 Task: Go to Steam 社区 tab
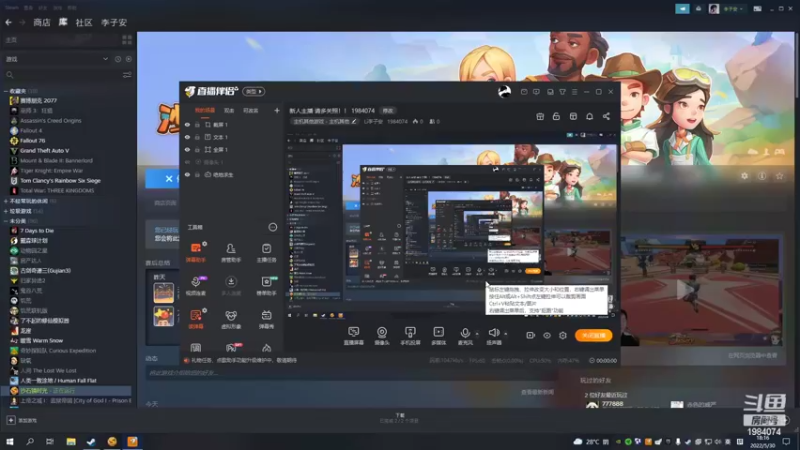coord(84,22)
